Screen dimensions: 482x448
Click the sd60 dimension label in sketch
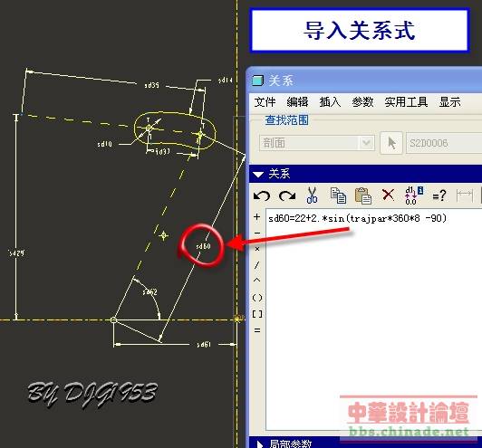point(204,246)
